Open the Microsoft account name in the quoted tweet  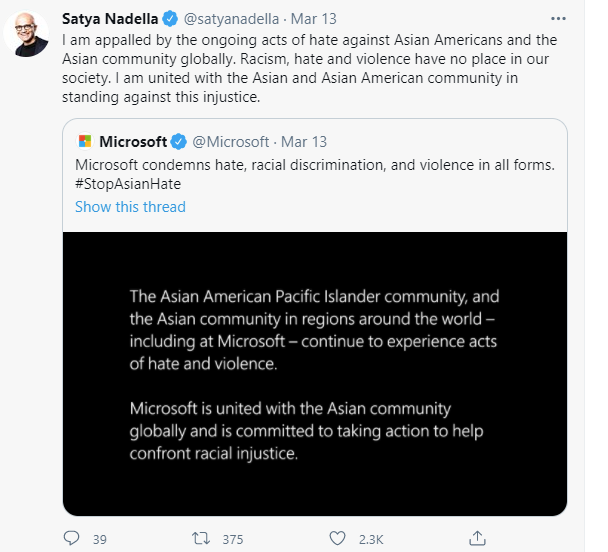pyautogui.click(x=133, y=141)
